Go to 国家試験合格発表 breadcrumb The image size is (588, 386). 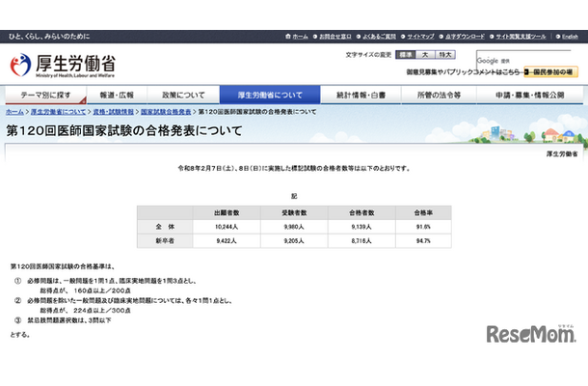(166, 112)
